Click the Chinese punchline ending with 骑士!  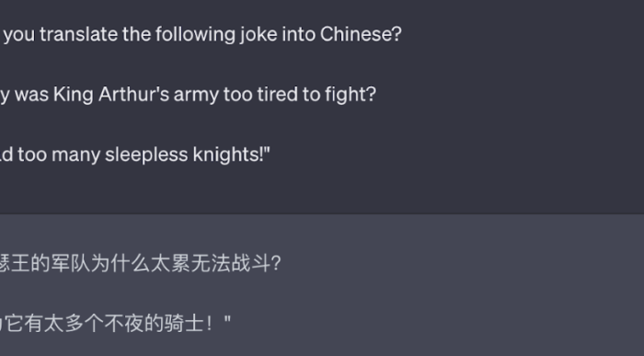pos(115,324)
